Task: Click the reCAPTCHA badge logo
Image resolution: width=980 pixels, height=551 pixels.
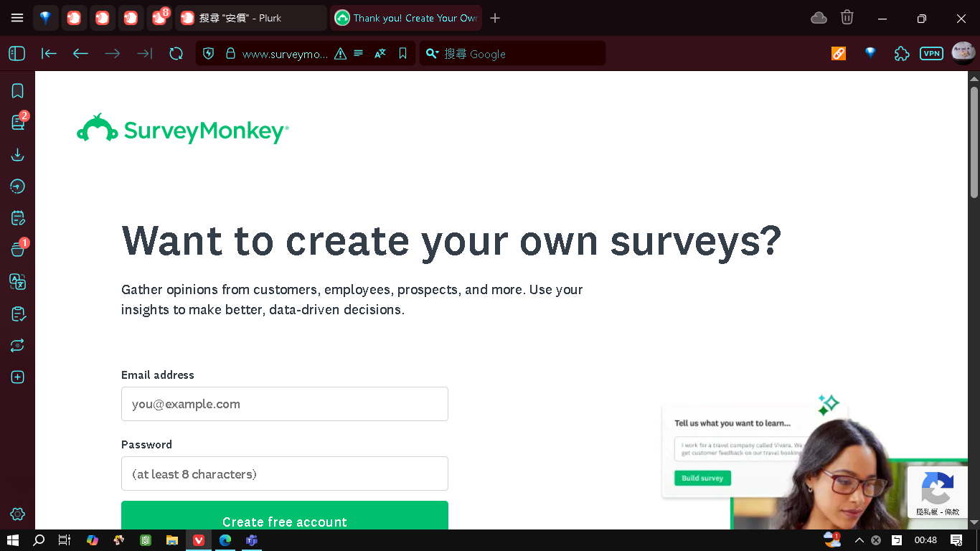Action: pos(937,488)
